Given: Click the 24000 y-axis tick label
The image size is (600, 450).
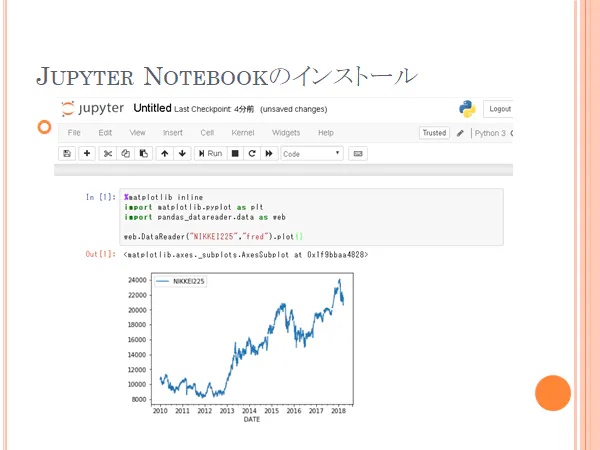Looking at the screenshot, I should [x=137, y=280].
